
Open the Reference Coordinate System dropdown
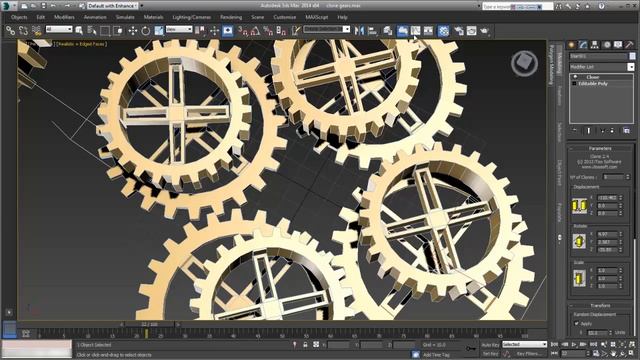179,29
